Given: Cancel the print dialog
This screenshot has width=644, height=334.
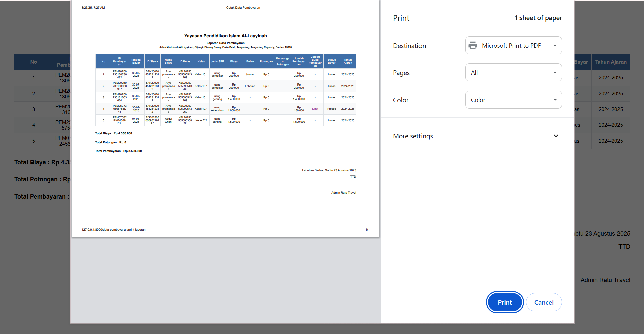Looking at the screenshot, I should point(543,302).
